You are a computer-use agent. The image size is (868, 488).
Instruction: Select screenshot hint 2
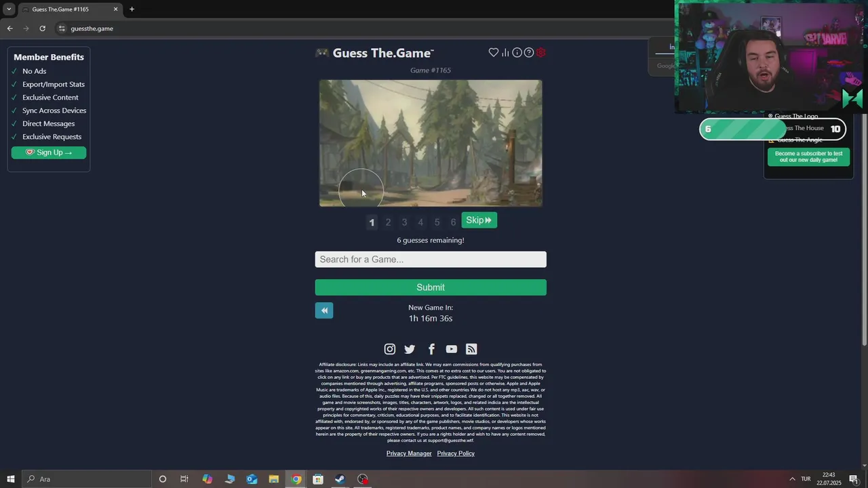[x=388, y=222]
